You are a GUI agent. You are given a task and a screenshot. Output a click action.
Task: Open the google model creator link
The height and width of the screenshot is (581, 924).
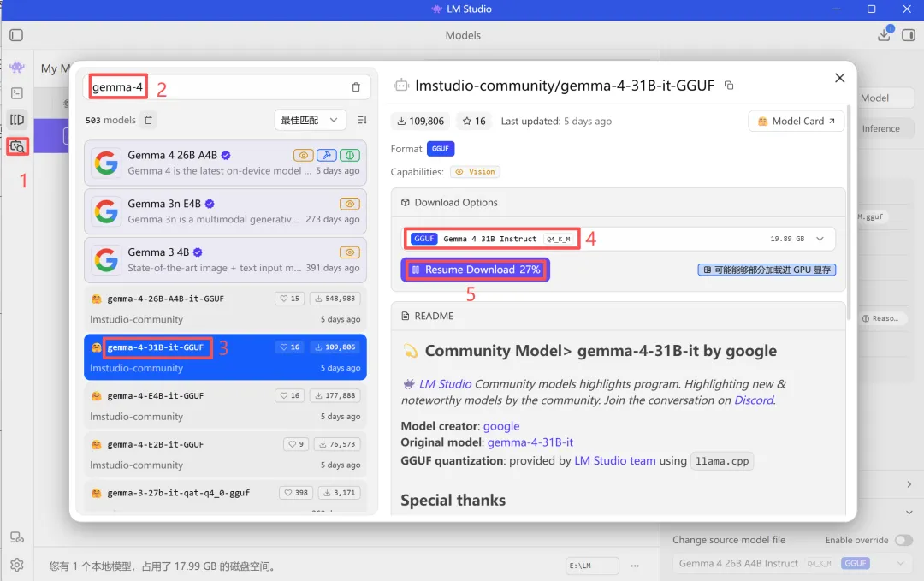pyautogui.click(x=500, y=426)
